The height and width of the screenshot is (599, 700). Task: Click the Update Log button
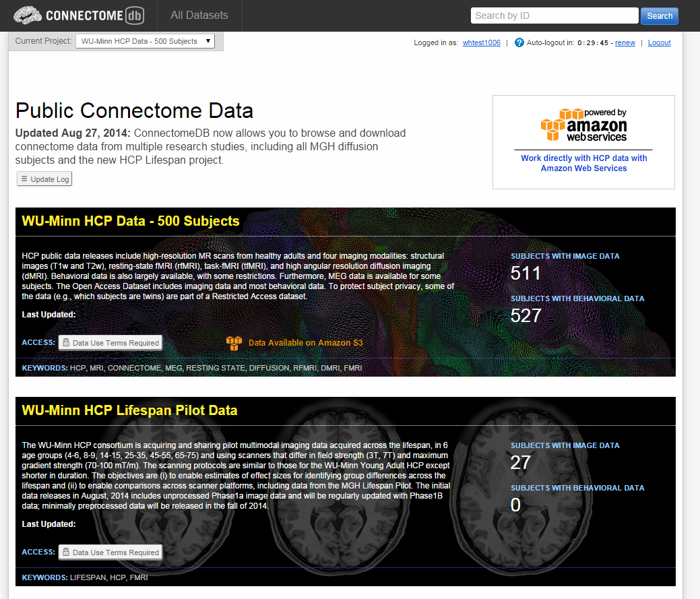pyautogui.click(x=44, y=179)
